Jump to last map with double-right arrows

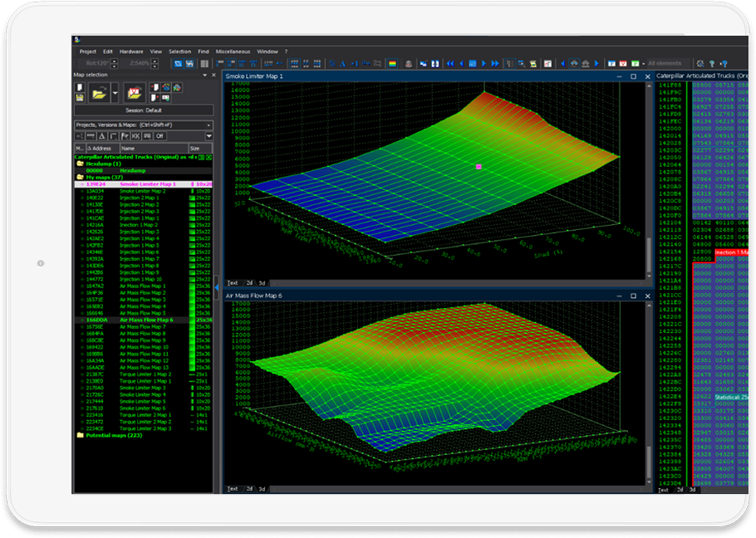[x=495, y=64]
